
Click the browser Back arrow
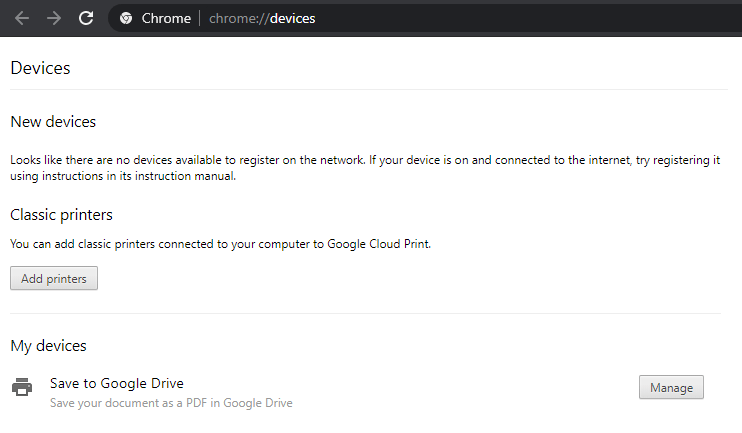pos(22,18)
